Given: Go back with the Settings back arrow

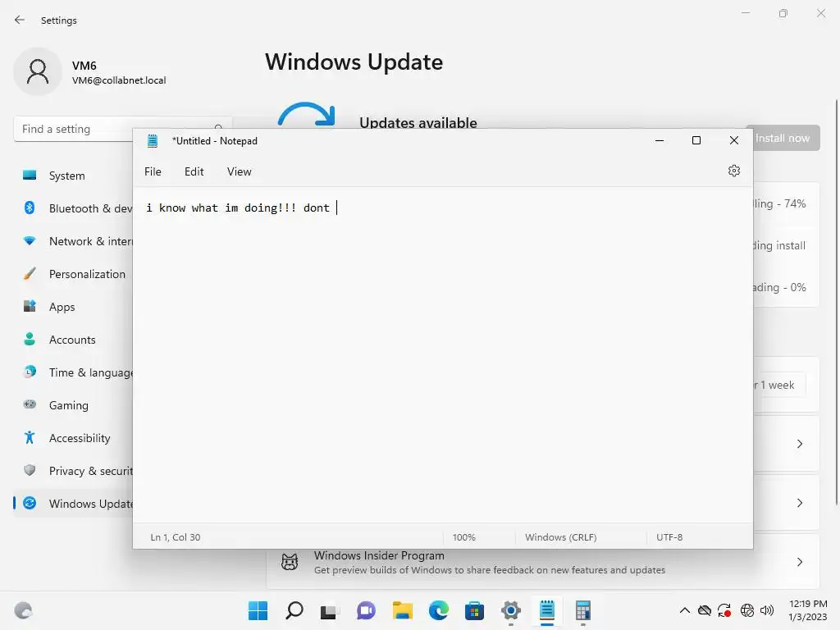Looking at the screenshot, I should [20, 20].
